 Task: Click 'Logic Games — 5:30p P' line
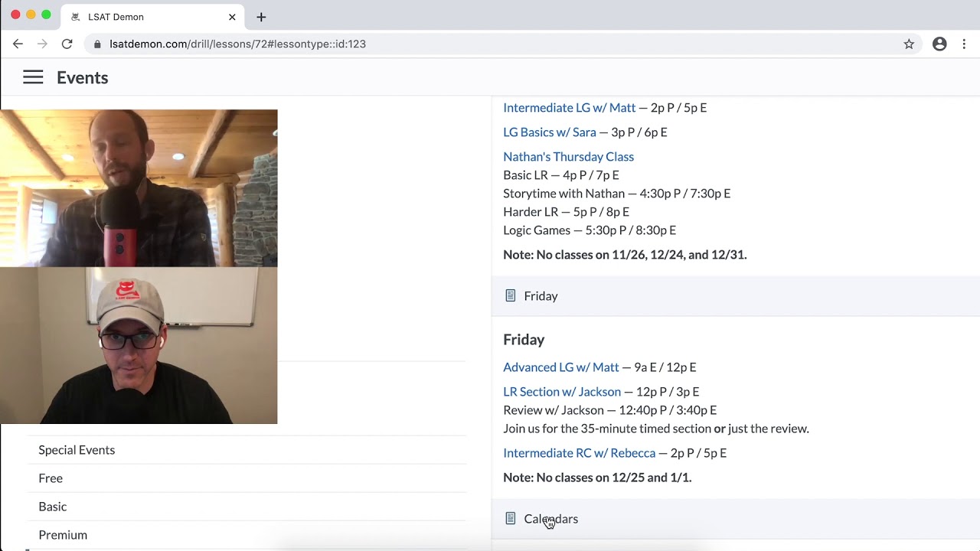click(590, 230)
